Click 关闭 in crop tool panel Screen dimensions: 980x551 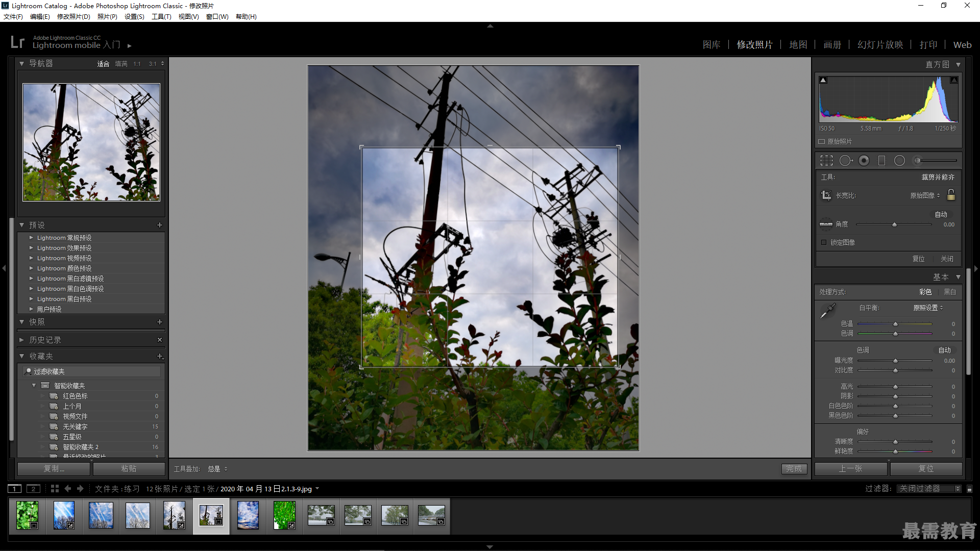(947, 259)
